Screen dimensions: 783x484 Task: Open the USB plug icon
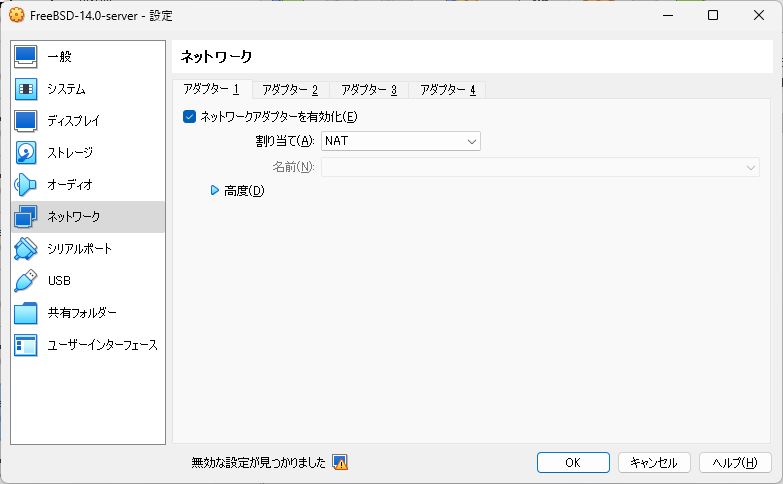(25, 281)
